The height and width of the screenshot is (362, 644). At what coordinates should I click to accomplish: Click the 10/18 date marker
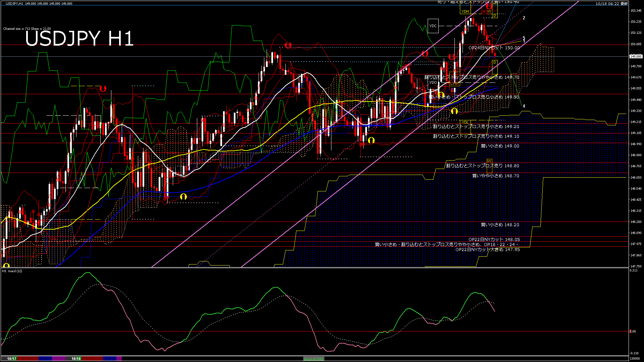pos(76,359)
